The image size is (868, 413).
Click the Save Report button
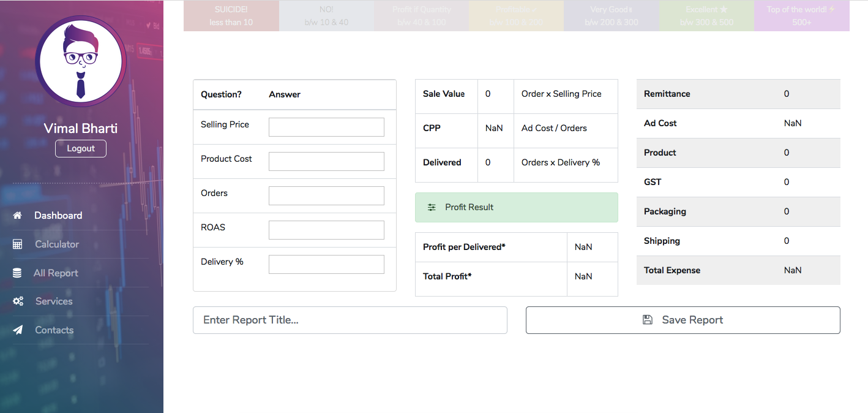tap(683, 319)
